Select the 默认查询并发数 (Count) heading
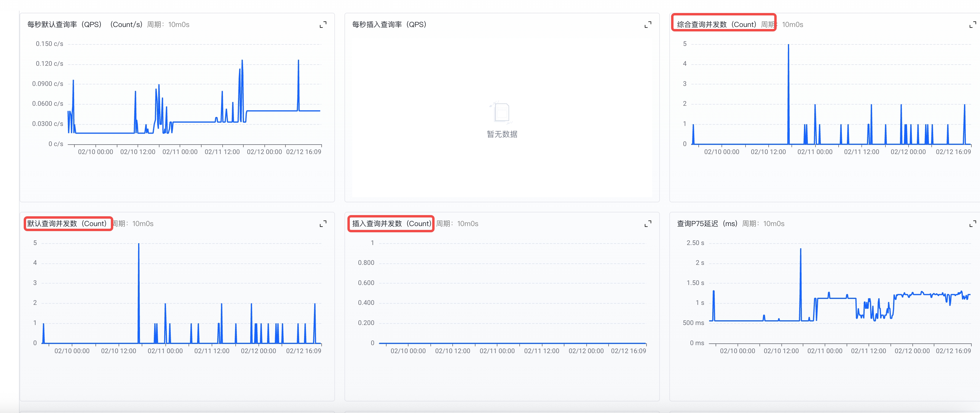This screenshot has height=413, width=980. point(67,224)
